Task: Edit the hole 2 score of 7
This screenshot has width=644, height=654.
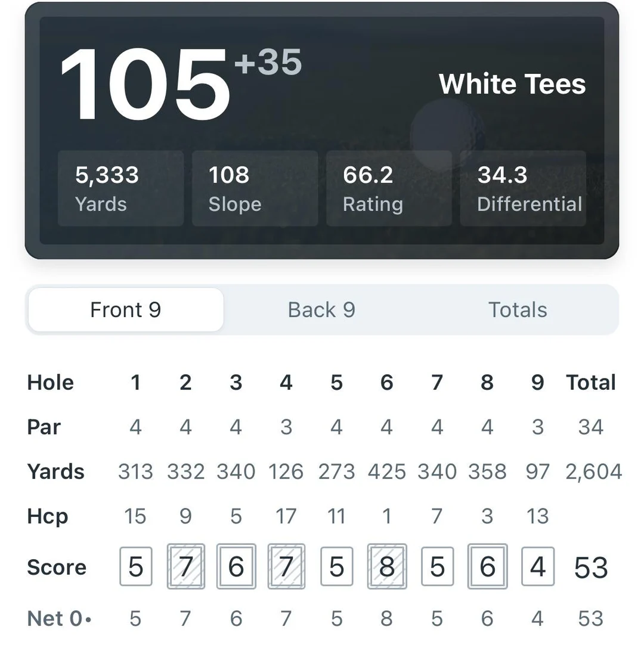Action: click(185, 567)
